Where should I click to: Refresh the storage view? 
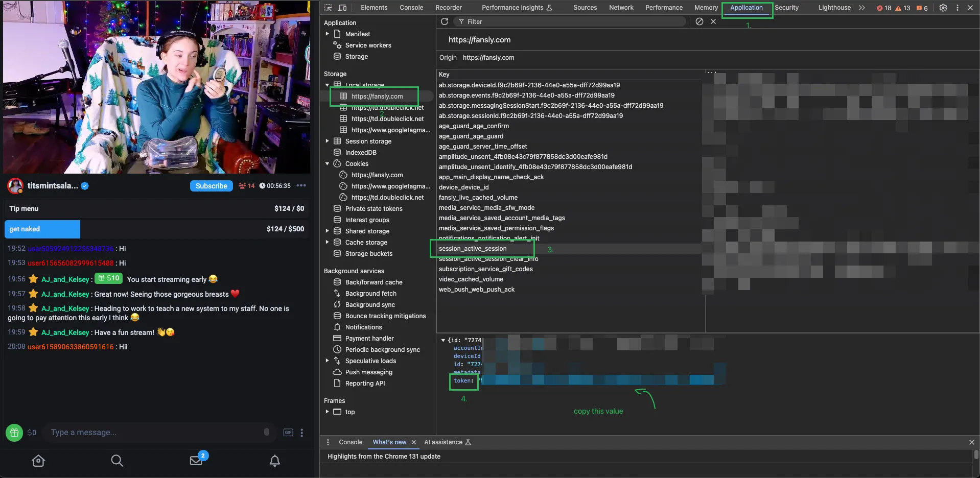445,21
